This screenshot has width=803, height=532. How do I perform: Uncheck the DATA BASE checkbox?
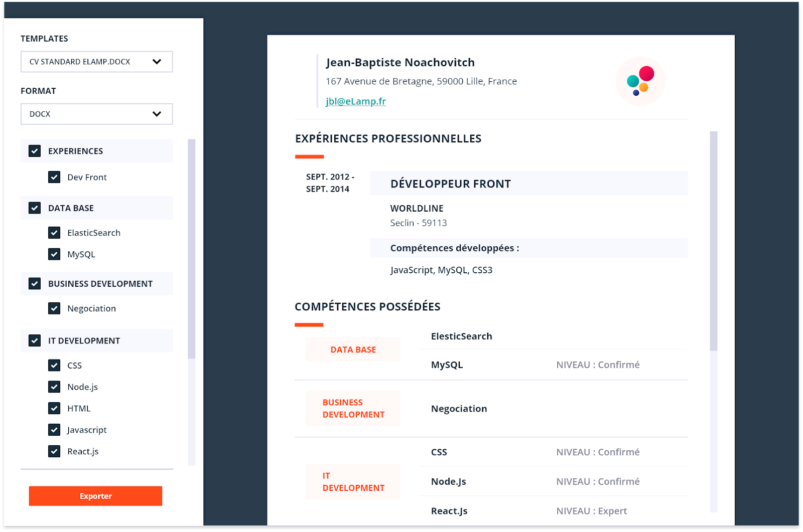[x=35, y=208]
